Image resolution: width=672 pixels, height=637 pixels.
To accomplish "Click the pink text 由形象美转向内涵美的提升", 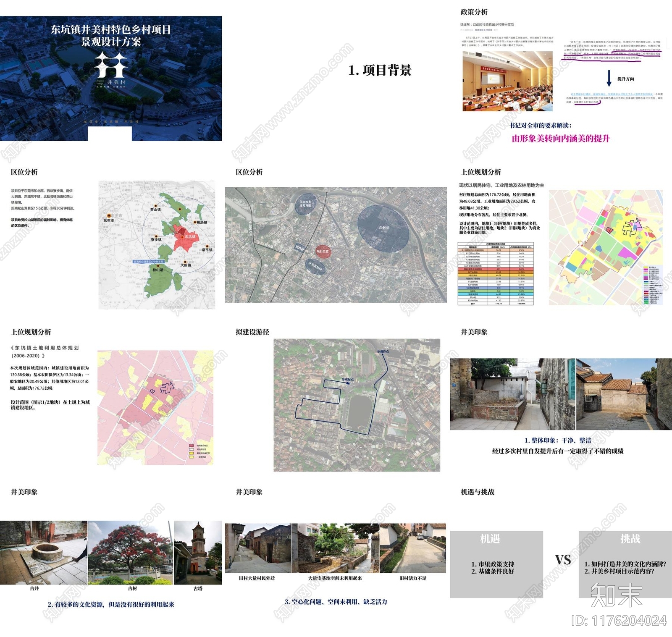I will [560, 139].
